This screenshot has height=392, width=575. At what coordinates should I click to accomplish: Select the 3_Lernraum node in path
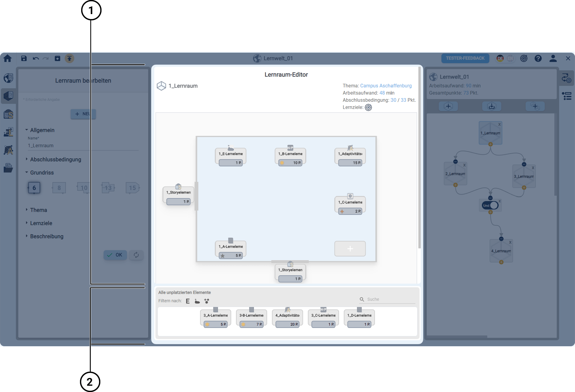pos(524,177)
